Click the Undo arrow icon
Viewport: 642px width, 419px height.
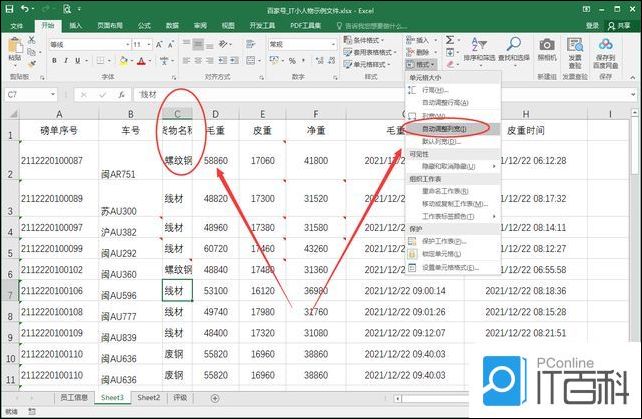click(x=25, y=9)
